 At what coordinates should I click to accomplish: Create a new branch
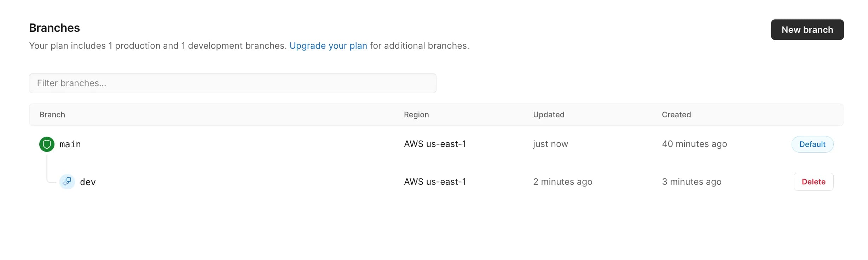[x=807, y=30]
